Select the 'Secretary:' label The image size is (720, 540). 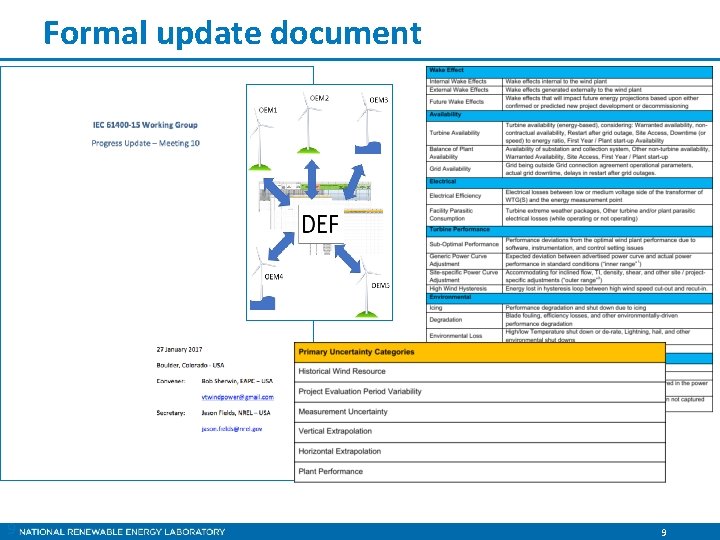[171, 413]
